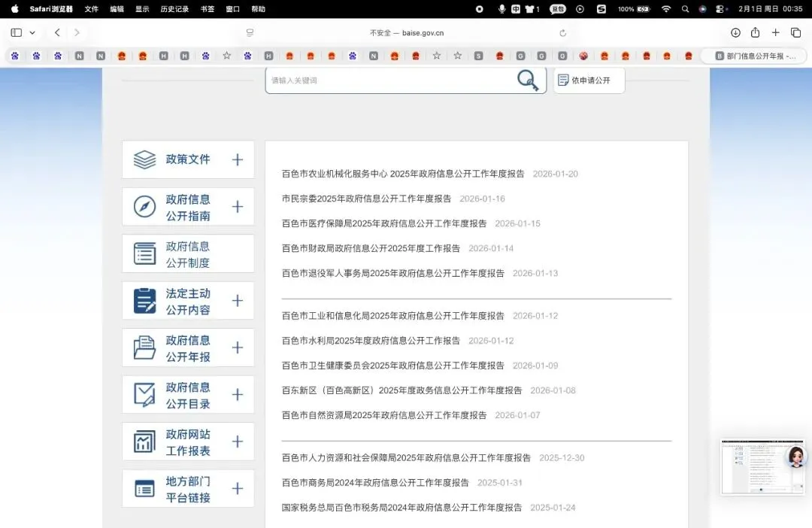Open 百色市商务局2024年 report link
The width and height of the screenshot is (812, 528).
[375, 482]
